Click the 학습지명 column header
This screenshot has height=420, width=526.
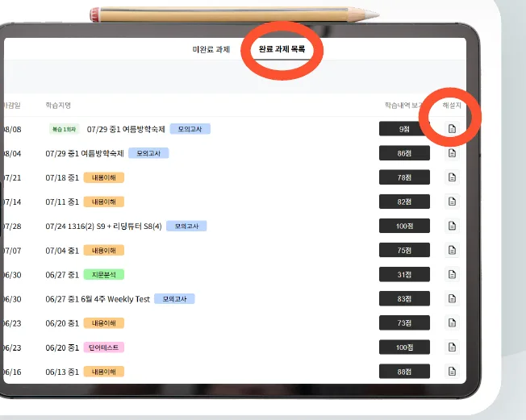click(x=58, y=106)
